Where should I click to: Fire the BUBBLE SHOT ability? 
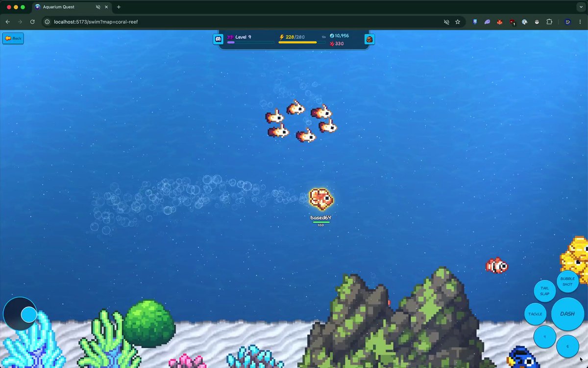(567, 281)
